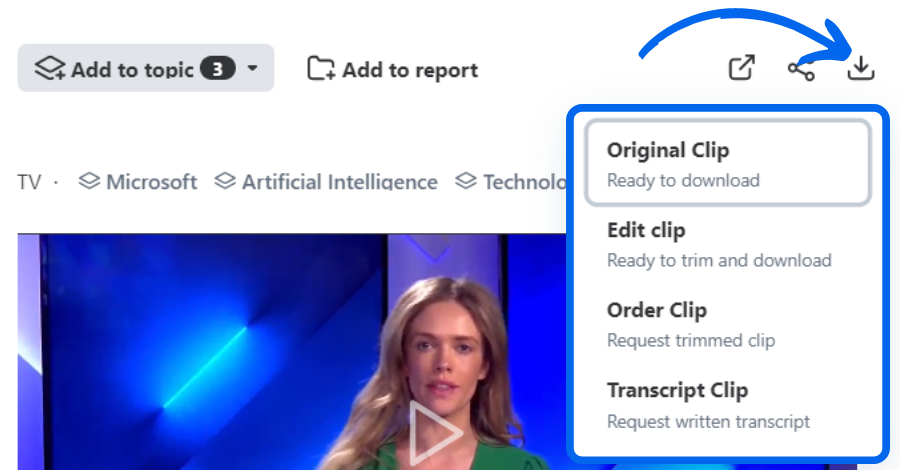Image resolution: width=900 pixels, height=470 pixels.
Task: Select Original Clip download option
Action: pyautogui.click(x=728, y=163)
